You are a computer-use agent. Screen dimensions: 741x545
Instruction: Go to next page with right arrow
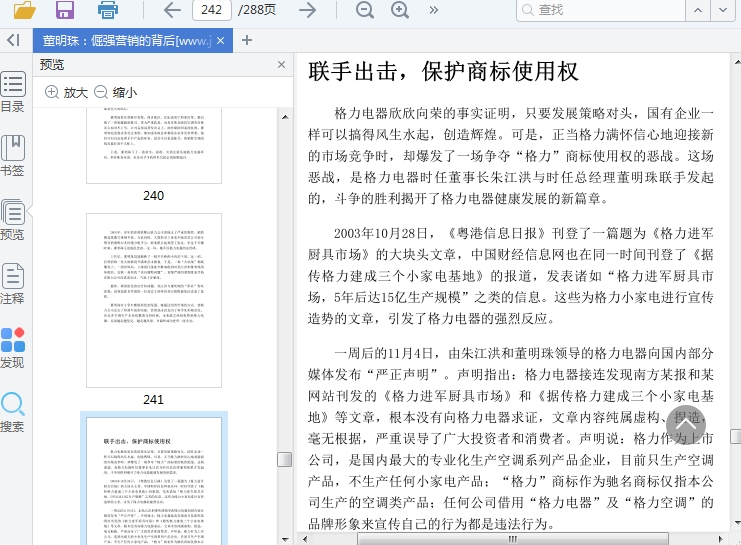coord(308,10)
